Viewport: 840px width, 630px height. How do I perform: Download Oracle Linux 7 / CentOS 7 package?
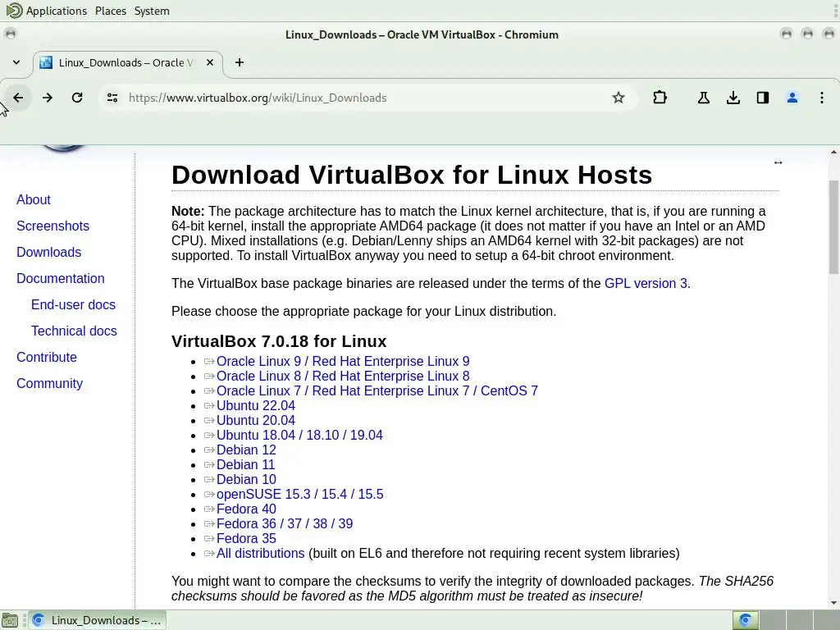pos(377,390)
